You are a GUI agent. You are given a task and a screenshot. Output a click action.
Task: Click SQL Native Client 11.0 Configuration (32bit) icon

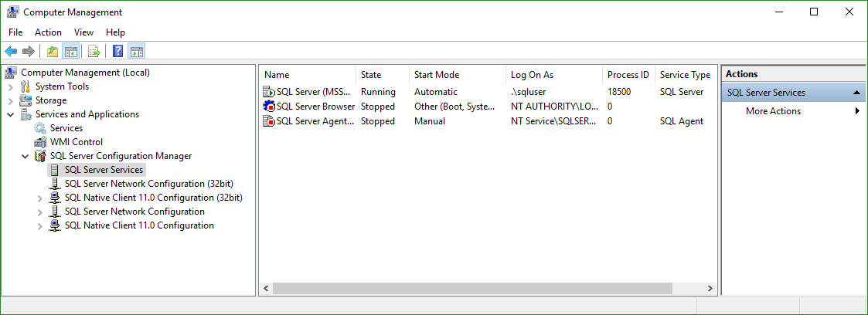coord(55,198)
